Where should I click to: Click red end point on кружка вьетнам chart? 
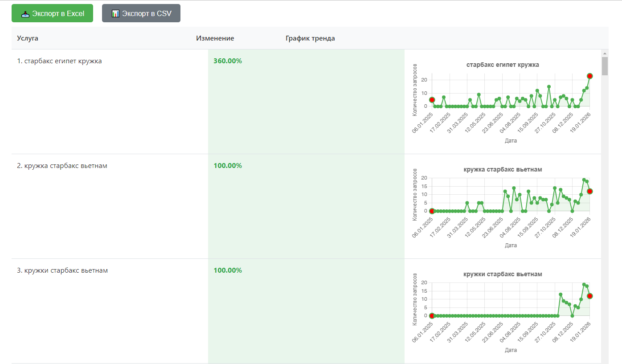point(589,191)
